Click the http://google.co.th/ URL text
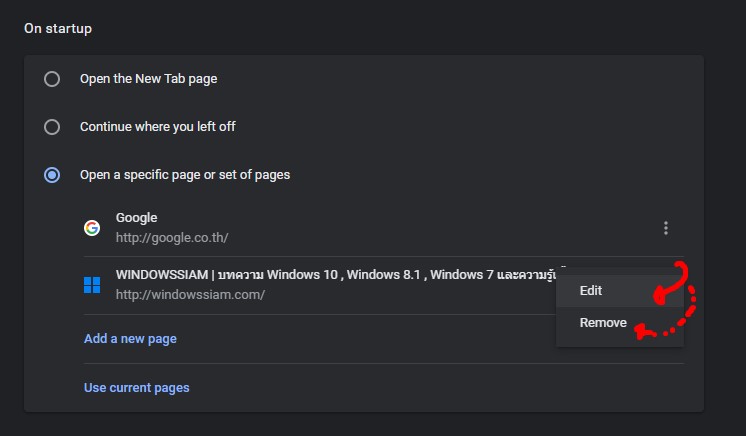The height and width of the screenshot is (436, 746). coord(172,238)
